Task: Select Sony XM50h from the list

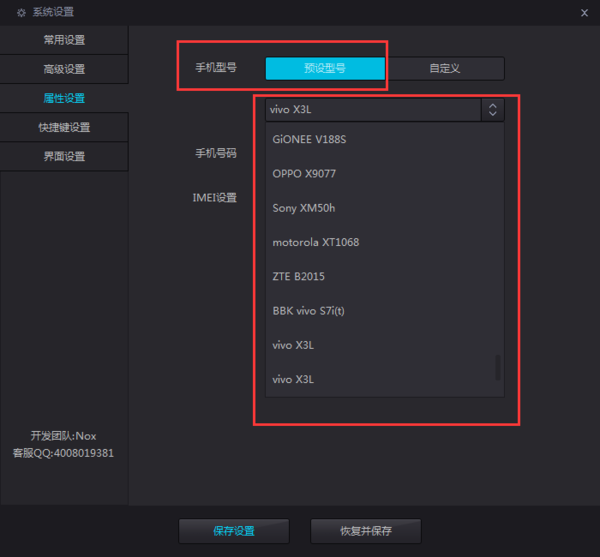Action: (303, 208)
